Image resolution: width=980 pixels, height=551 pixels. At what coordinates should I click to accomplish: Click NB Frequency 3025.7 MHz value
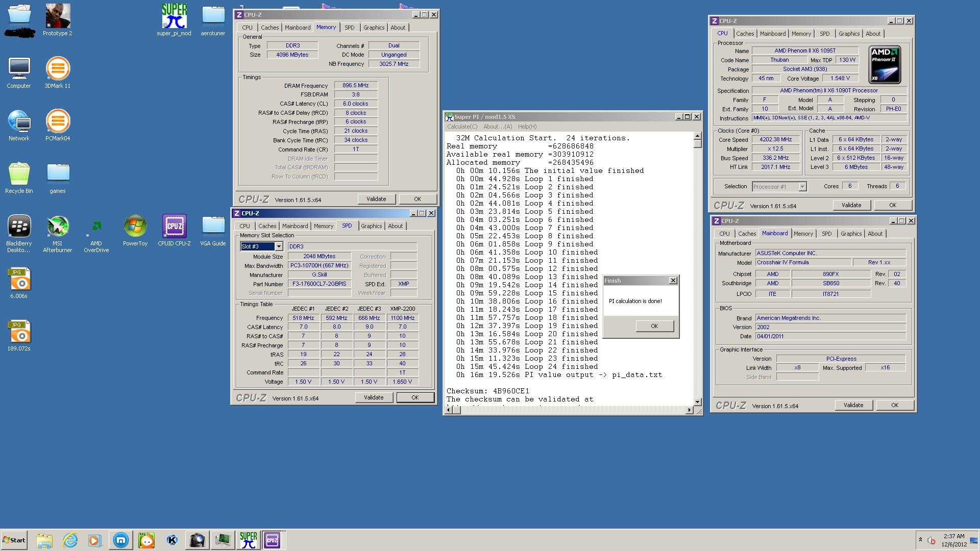(x=394, y=64)
